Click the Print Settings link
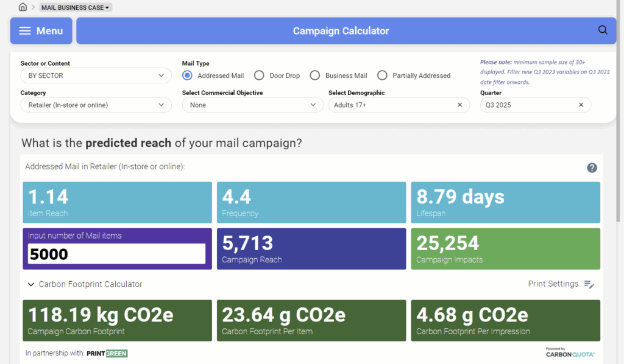Screen dimensions: 624x364 click(x=553, y=284)
